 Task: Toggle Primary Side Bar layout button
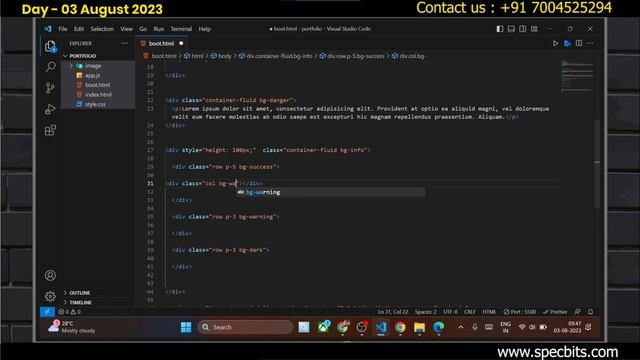click(500, 29)
